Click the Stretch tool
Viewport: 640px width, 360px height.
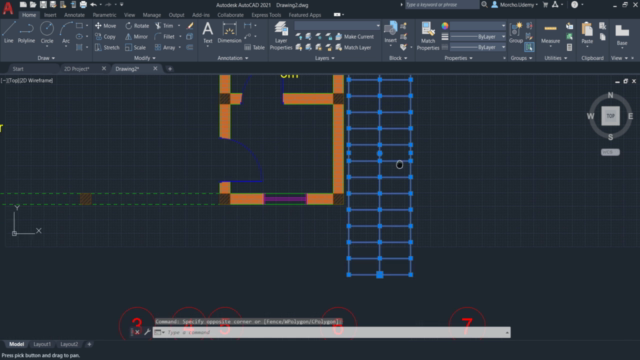point(107,47)
